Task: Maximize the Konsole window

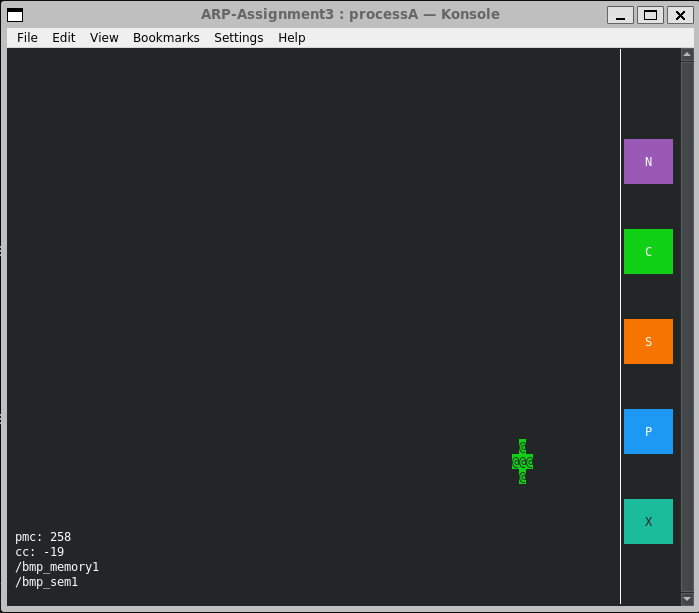Action: point(650,15)
